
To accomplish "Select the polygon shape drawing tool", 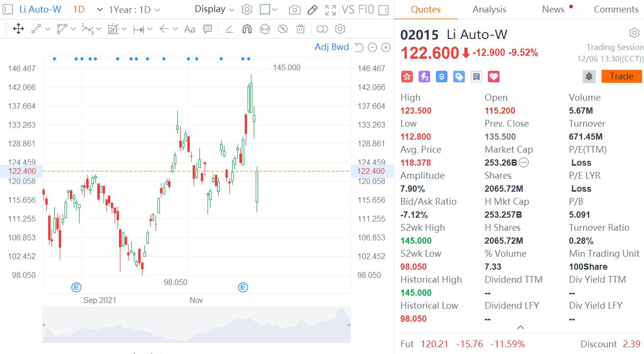I will (x=62, y=29).
